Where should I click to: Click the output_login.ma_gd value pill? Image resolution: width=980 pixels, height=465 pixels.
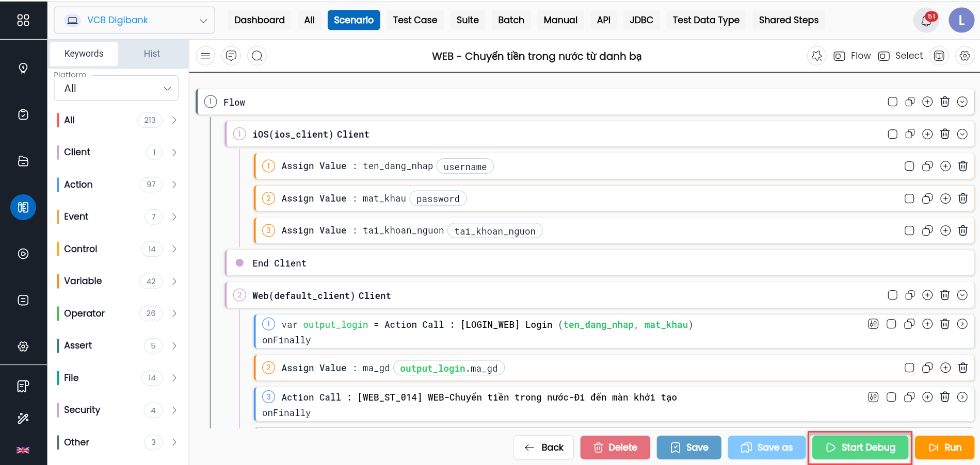click(449, 368)
